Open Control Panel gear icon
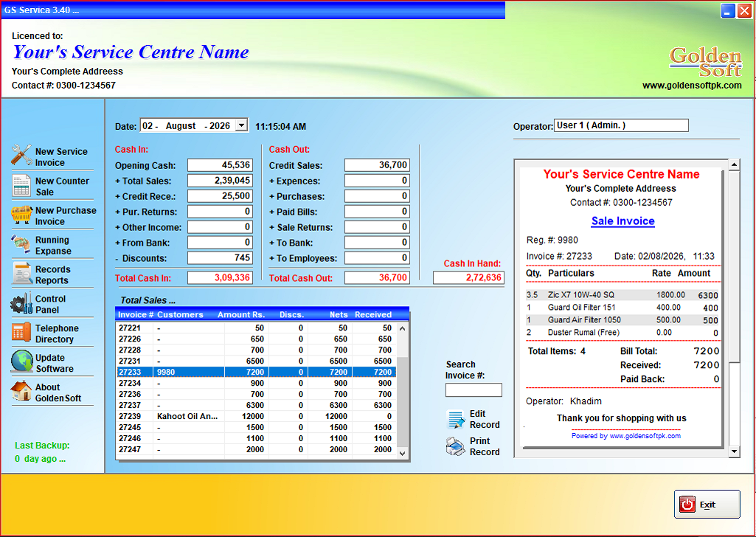 click(21, 304)
